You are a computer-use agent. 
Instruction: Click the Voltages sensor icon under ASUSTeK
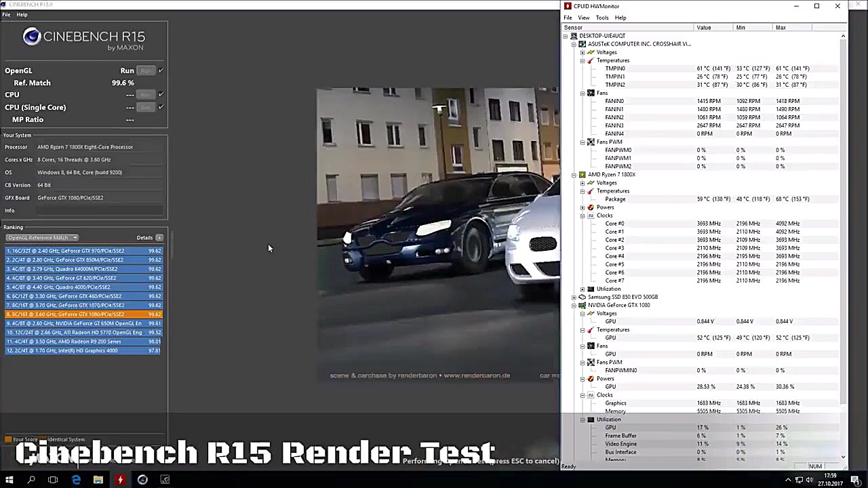tap(591, 52)
